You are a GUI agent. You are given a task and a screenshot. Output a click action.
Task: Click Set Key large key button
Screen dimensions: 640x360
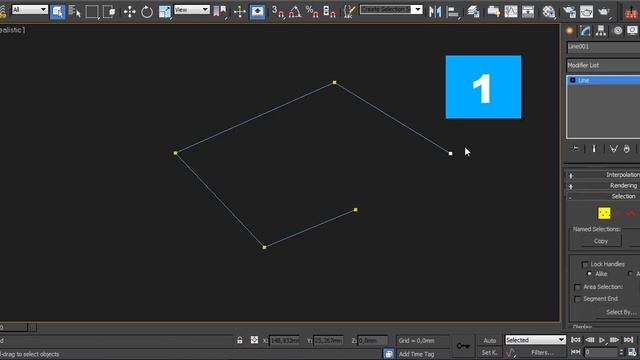[463, 346]
